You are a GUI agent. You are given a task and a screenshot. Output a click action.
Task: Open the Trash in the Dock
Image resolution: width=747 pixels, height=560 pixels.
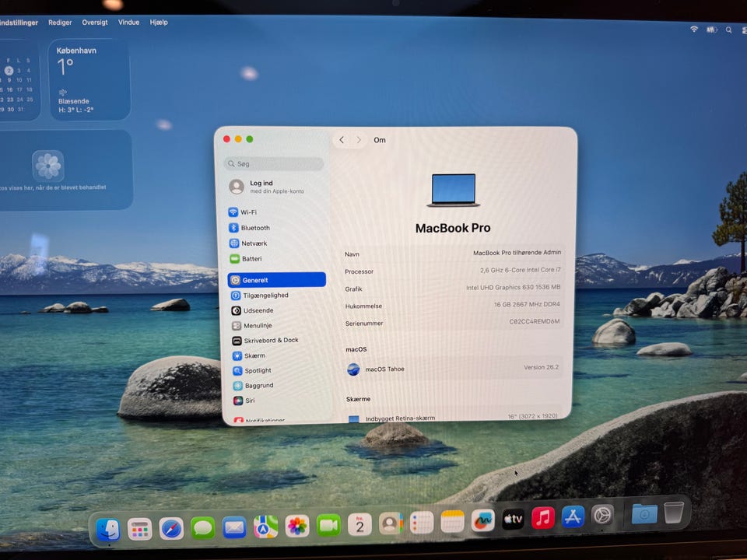point(674,513)
